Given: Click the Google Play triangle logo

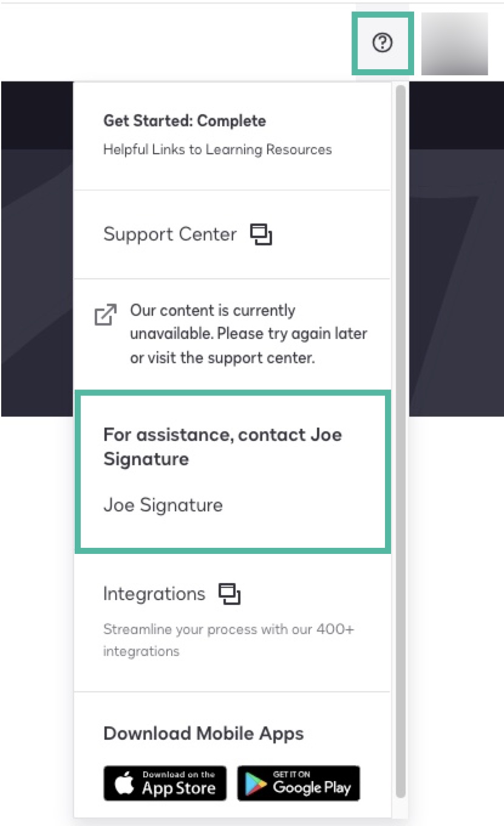Looking at the screenshot, I should [x=256, y=783].
